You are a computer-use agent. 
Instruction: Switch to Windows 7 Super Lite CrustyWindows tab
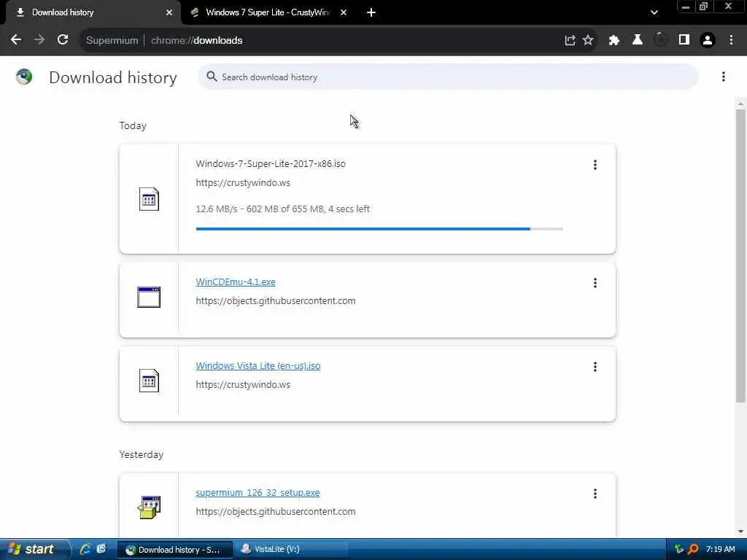coord(269,12)
